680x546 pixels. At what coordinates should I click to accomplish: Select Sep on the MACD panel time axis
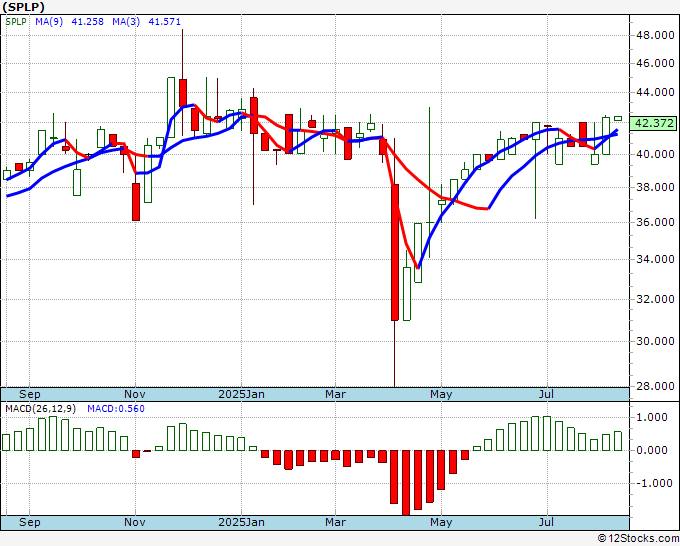(x=29, y=522)
